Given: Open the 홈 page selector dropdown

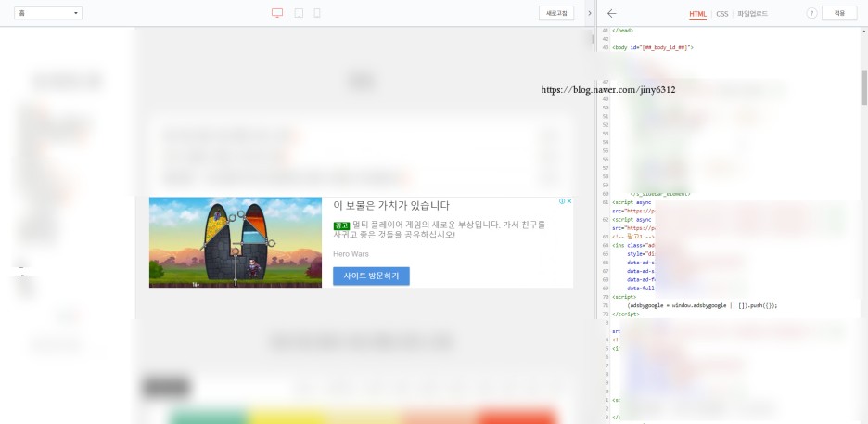Looking at the screenshot, I should tap(48, 13).
